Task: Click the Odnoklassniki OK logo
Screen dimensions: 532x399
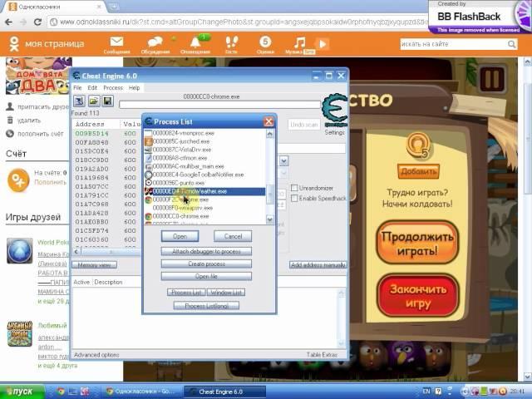Action: point(14,44)
